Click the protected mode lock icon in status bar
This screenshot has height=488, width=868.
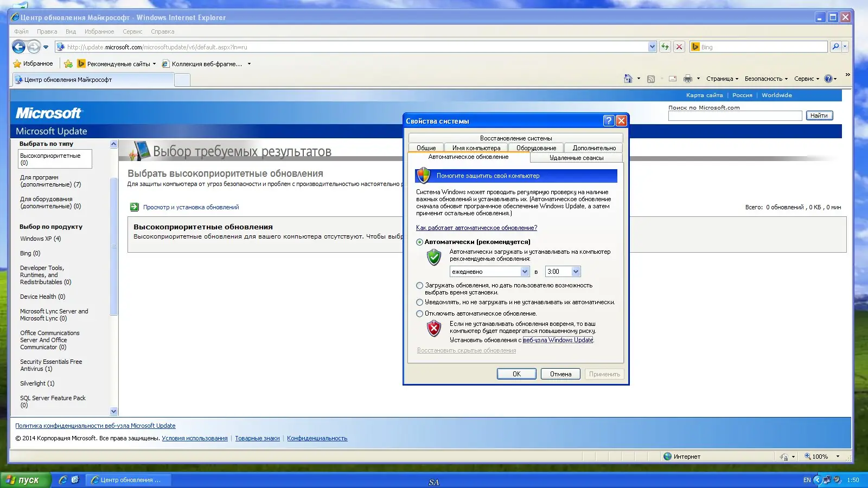(783, 457)
